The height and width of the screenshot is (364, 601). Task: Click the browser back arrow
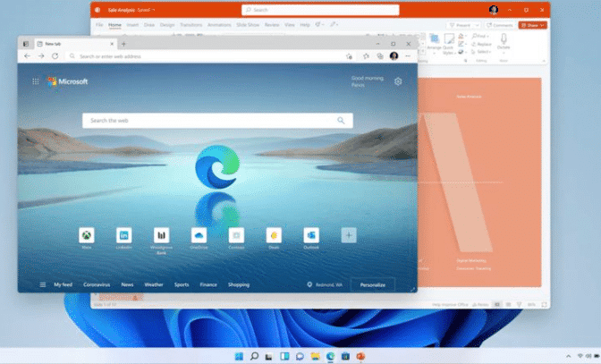point(27,55)
